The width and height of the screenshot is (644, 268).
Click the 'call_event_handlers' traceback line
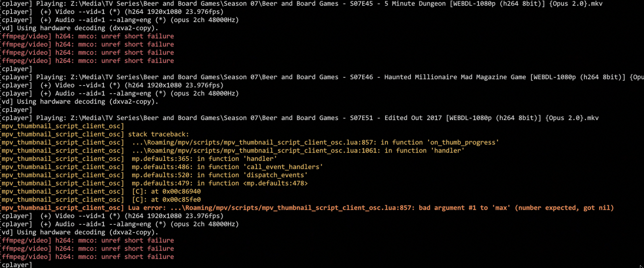[x=162, y=167]
